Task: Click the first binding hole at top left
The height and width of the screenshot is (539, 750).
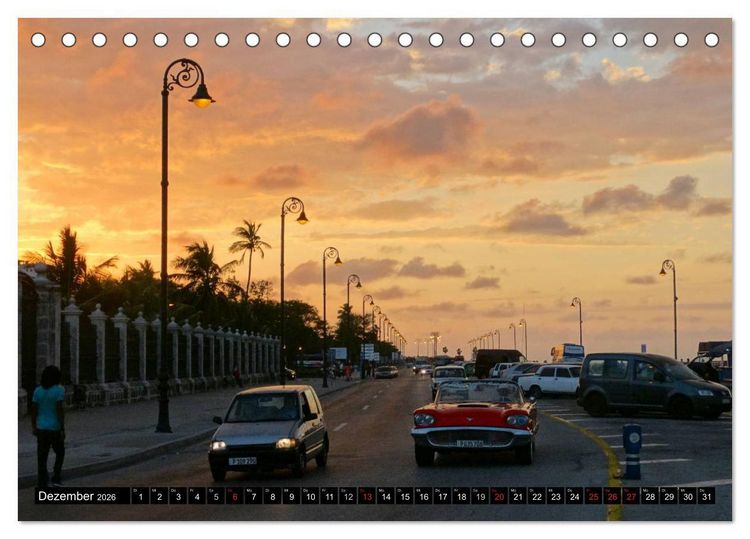Action: click(38, 40)
